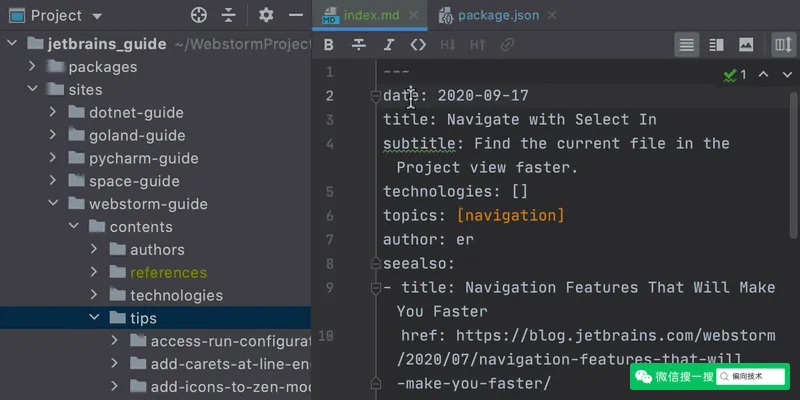The height and width of the screenshot is (400, 800).
Task: Open the Project view dropdown
Action: point(97,16)
